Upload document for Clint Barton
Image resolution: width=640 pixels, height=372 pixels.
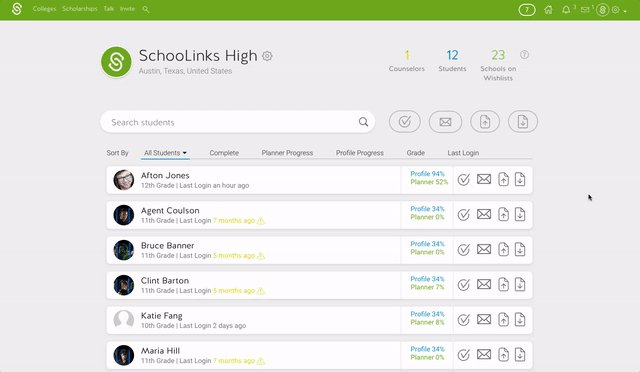[x=503, y=285]
